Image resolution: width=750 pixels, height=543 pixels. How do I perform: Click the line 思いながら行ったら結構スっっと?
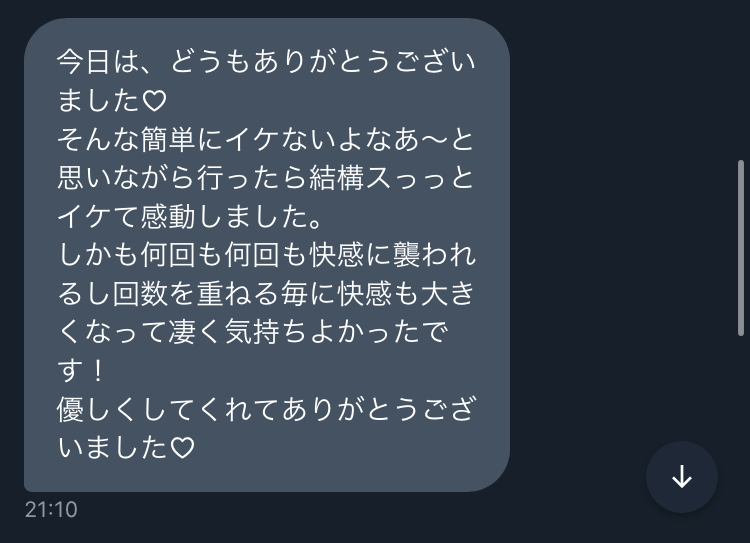pos(265,177)
